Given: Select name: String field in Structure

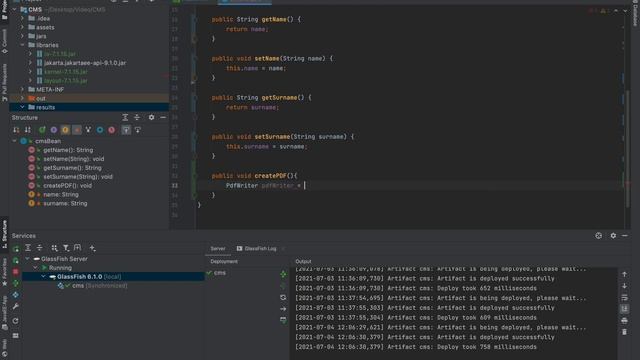Looking at the screenshot, I should [60, 195].
